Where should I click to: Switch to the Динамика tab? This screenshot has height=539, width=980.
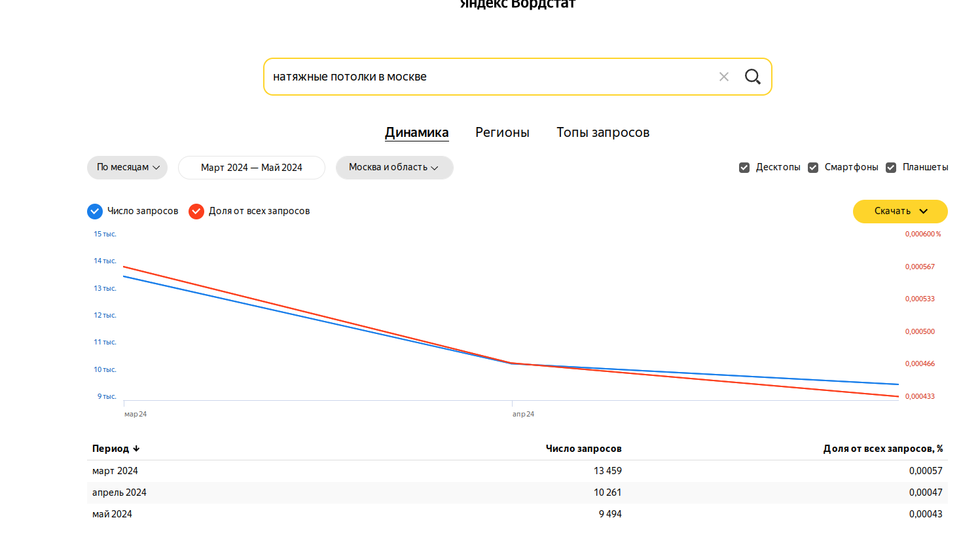(x=416, y=132)
